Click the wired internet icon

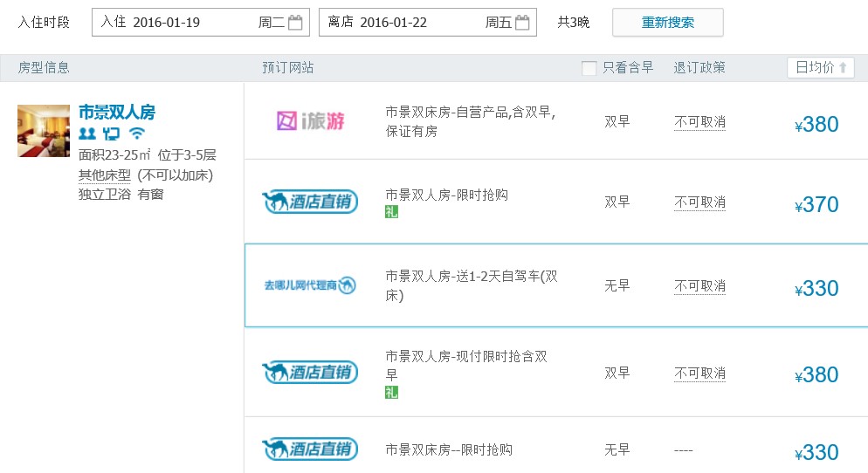(111, 134)
